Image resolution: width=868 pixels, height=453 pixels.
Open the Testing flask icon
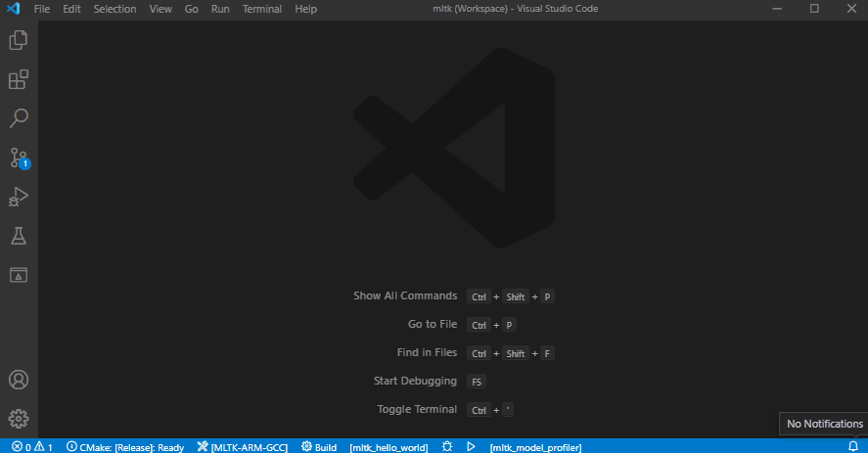tap(19, 236)
